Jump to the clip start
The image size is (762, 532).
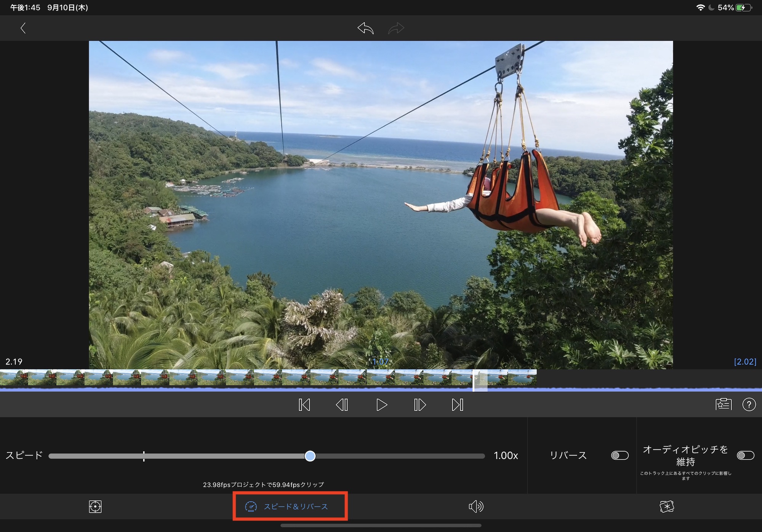tap(304, 405)
